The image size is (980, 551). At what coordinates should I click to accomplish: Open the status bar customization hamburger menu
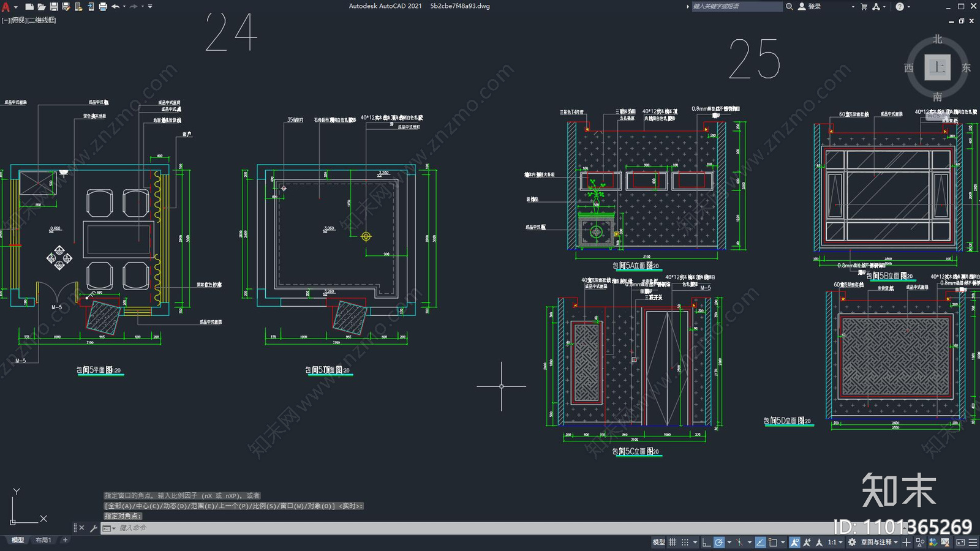pyautogui.click(x=973, y=542)
